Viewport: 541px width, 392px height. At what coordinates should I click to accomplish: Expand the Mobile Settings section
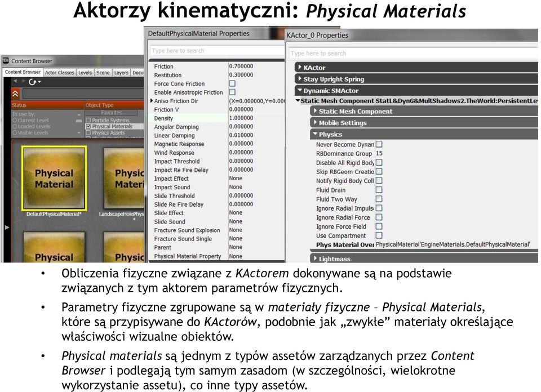pyautogui.click(x=315, y=123)
